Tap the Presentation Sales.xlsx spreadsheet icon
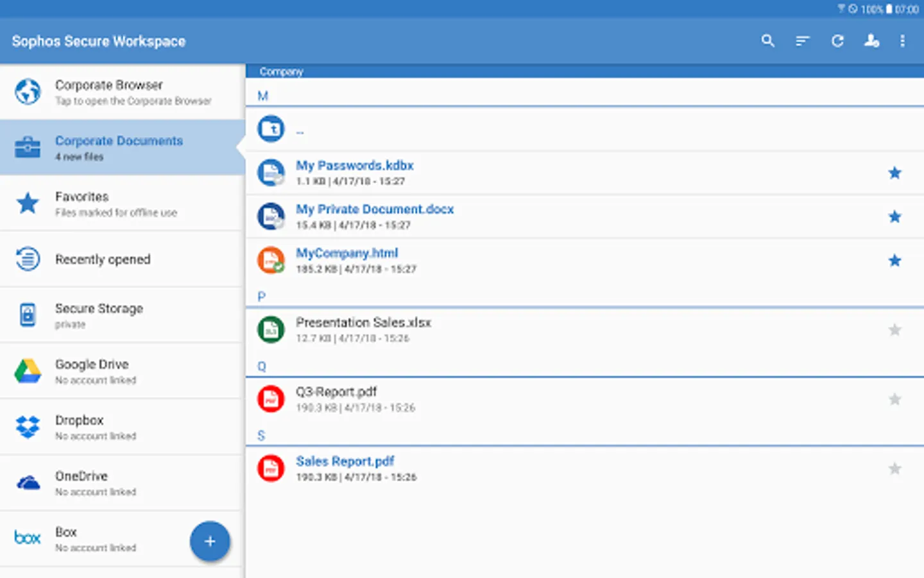This screenshot has width=924, height=578. 271,329
